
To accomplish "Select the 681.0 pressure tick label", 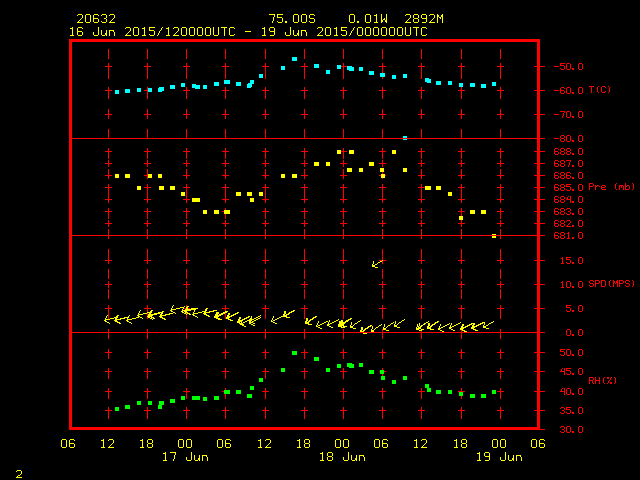I will pyautogui.click(x=568, y=236).
